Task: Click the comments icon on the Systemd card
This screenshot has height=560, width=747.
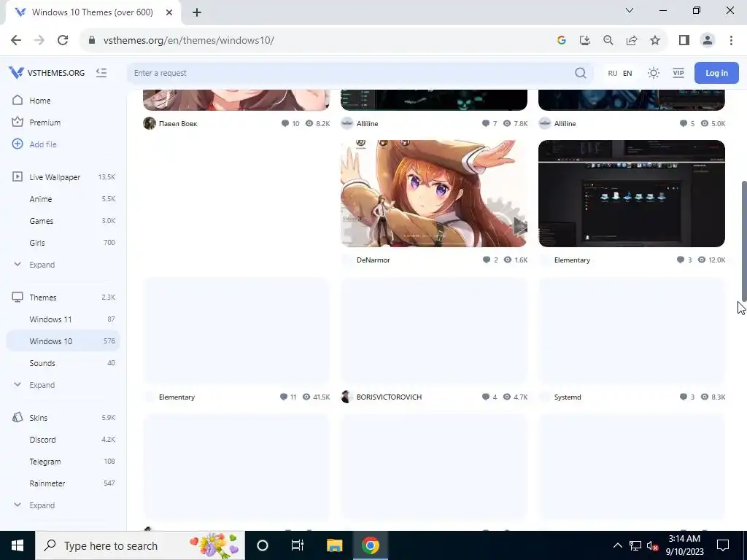Action: (x=683, y=397)
